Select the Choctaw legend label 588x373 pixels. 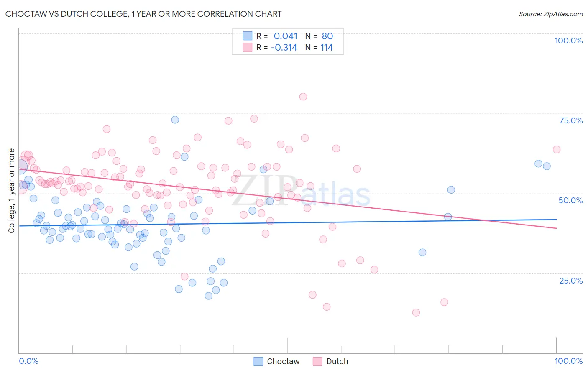(283, 361)
